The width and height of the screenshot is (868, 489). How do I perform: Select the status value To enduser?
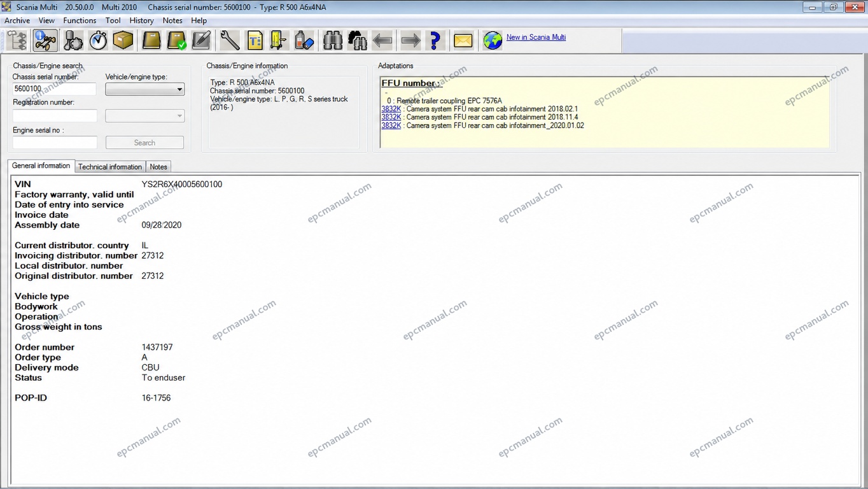164,378
